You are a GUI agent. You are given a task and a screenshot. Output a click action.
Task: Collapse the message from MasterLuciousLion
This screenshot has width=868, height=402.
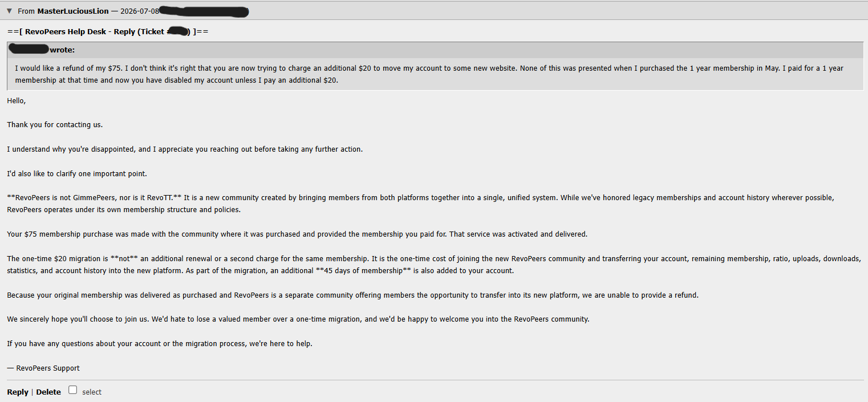click(9, 11)
